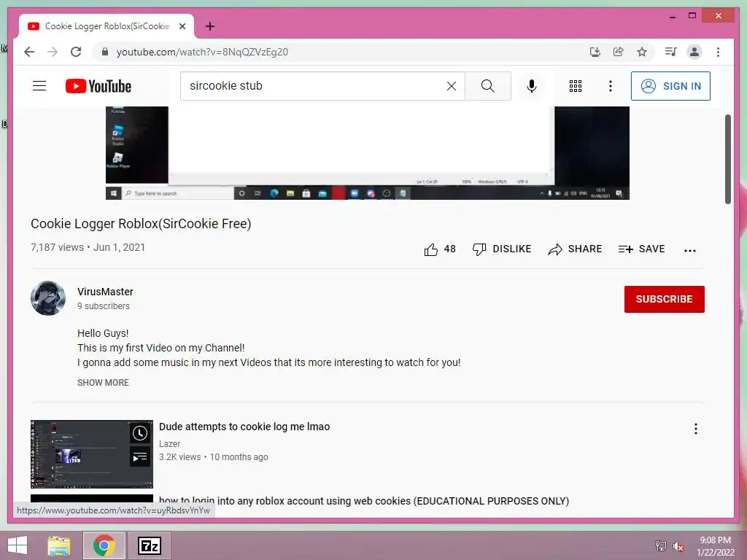Open the YouTube apps grid
This screenshot has width=747, height=560.
click(576, 86)
